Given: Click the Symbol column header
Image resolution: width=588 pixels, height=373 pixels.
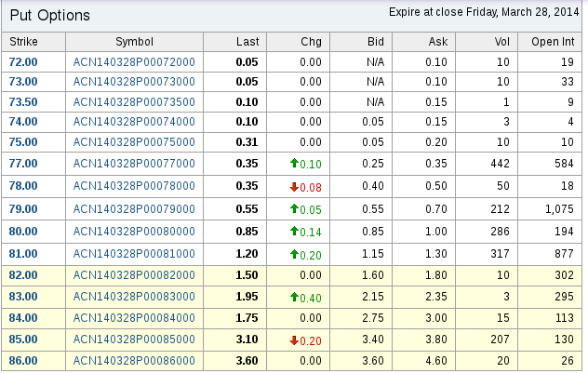Looking at the screenshot, I should [134, 42].
